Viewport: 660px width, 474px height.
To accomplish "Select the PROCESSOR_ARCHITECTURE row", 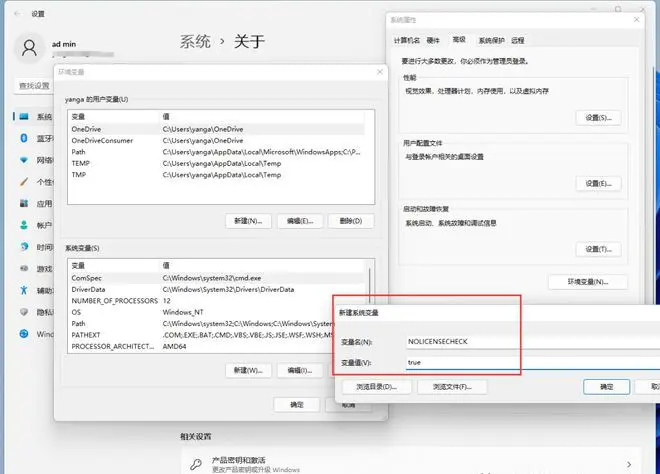I will tap(201, 346).
